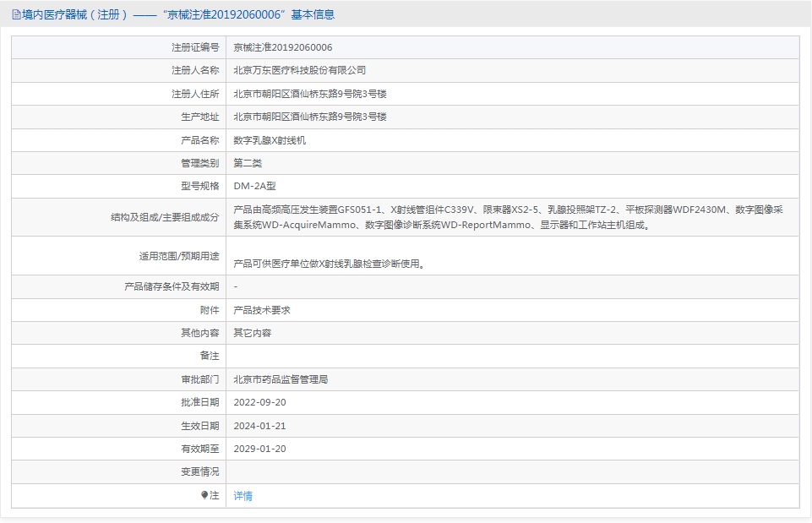The width and height of the screenshot is (812, 523).
Task: Click the 有效期至 label
Action: pyautogui.click(x=200, y=449)
